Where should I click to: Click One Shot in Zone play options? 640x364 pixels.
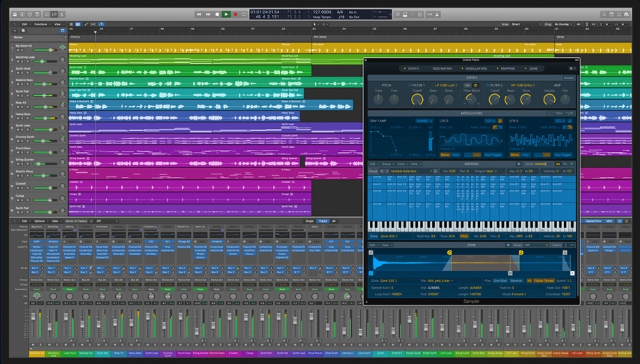pyautogui.click(x=500, y=280)
